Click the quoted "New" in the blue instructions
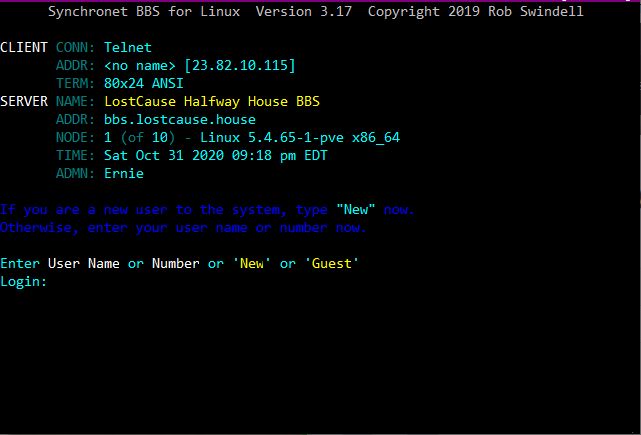 pyautogui.click(x=355, y=209)
